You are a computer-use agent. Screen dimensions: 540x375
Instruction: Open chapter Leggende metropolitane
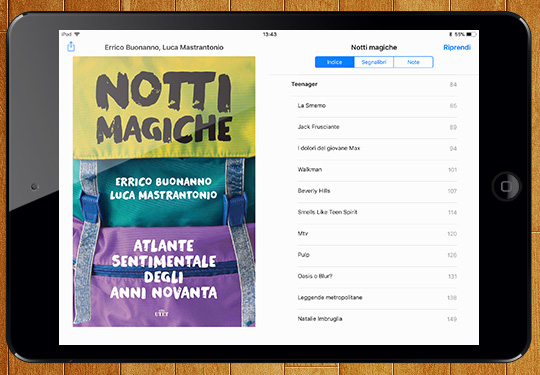click(377, 298)
